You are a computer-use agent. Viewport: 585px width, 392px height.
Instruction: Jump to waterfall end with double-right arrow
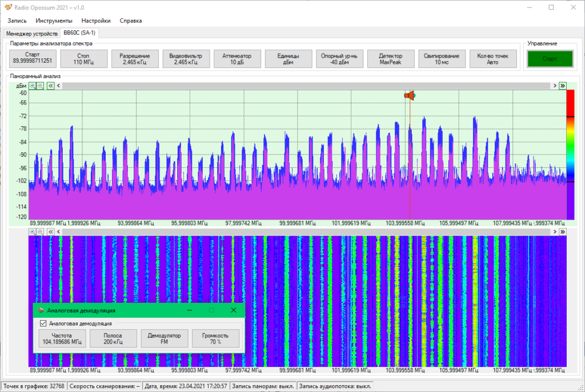click(x=562, y=232)
